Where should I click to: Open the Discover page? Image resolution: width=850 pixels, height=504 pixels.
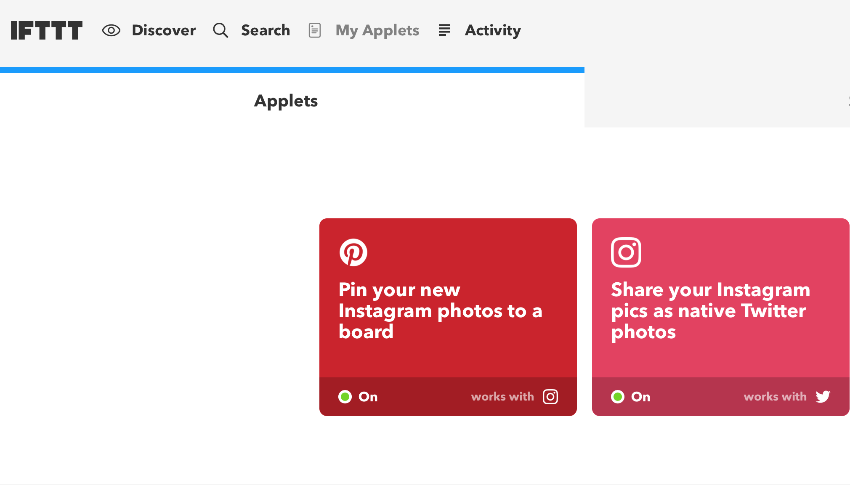(x=164, y=30)
